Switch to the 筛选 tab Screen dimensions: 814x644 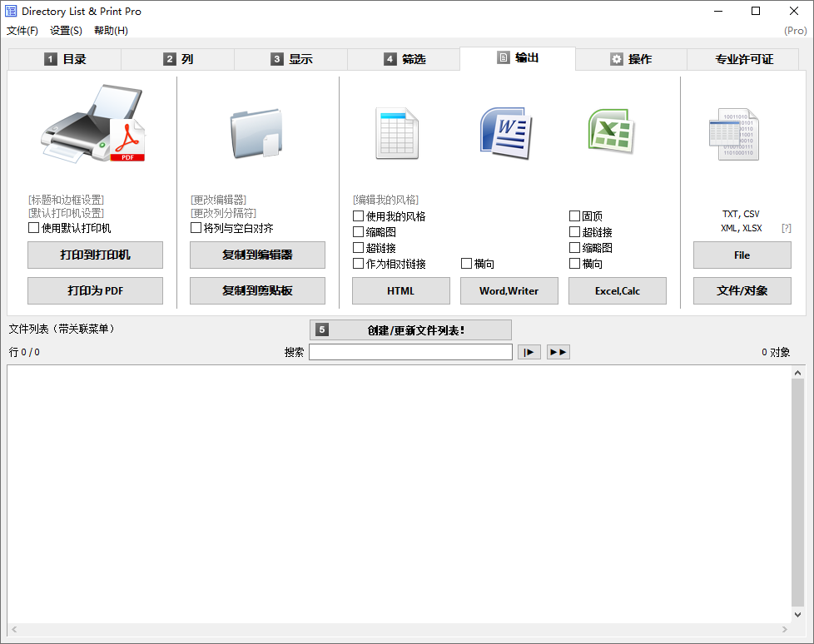point(404,58)
